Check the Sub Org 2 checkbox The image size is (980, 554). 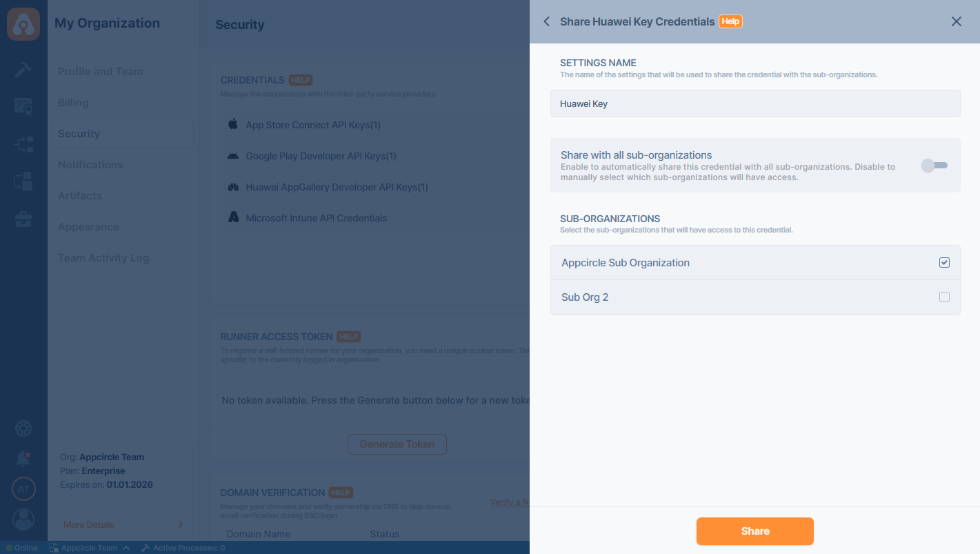(944, 297)
